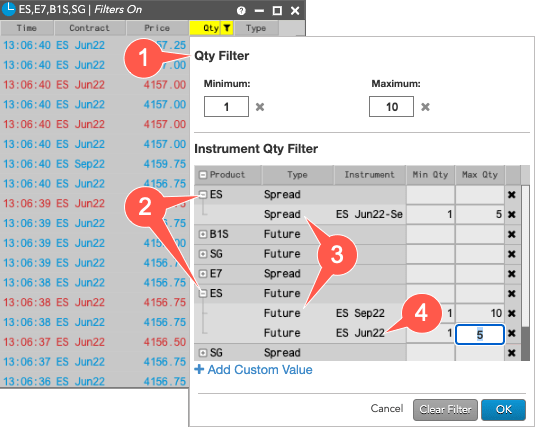Clear the Maximum quantity value with X
The height and width of the screenshot is (427, 535).
click(x=425, y=107)
